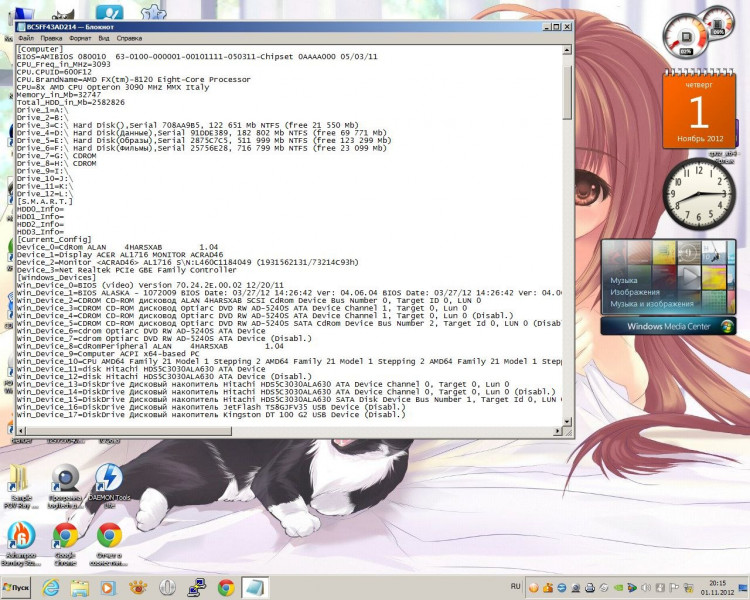The image size is (750, 600).
Task: Launch Internet Explorer from the taskbar
Action: point(50,587)
